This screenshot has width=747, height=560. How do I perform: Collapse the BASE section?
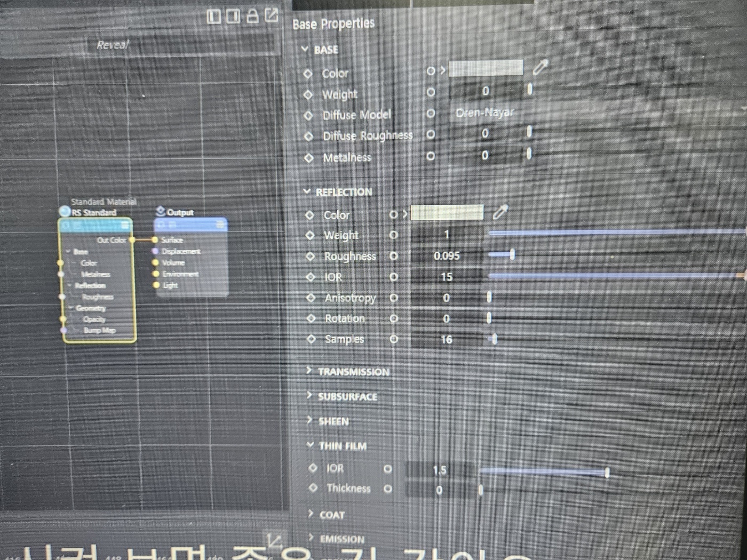(305, 49)
